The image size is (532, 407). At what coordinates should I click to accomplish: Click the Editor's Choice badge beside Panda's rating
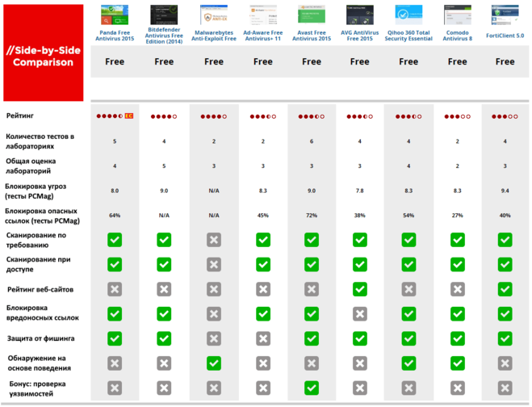(x=128, y=117)
